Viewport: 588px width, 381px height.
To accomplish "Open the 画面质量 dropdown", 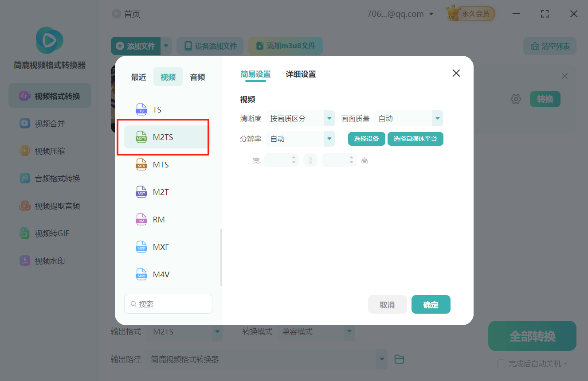I will (437, 118).
